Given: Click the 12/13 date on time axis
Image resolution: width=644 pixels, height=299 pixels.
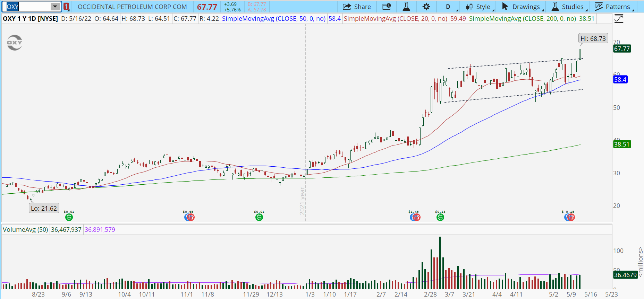Looking at the screenshot, I should click(274, 294).
